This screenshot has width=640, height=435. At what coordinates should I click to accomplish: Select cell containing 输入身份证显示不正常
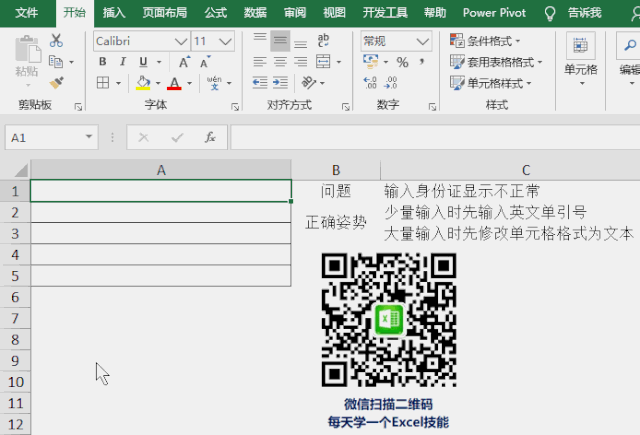tap(510, 191)
